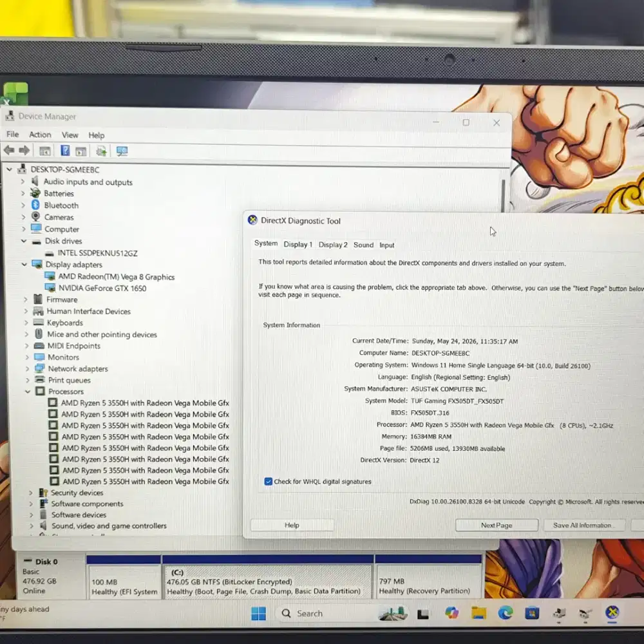Launch Microsoft Edge from the taskbar
Image resolution: width=644 pixels, height=644 pixels.
[x=505, y=613]
